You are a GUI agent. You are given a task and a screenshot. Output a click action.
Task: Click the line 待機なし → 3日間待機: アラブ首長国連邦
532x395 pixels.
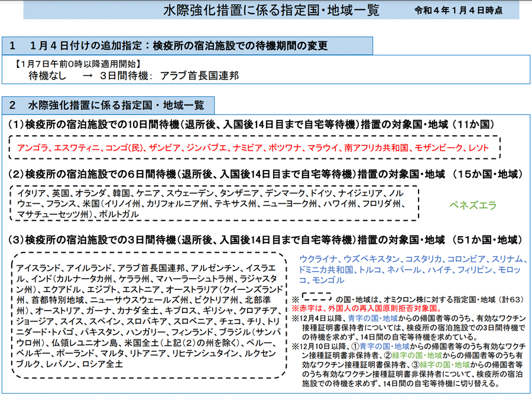coord(134,75)
